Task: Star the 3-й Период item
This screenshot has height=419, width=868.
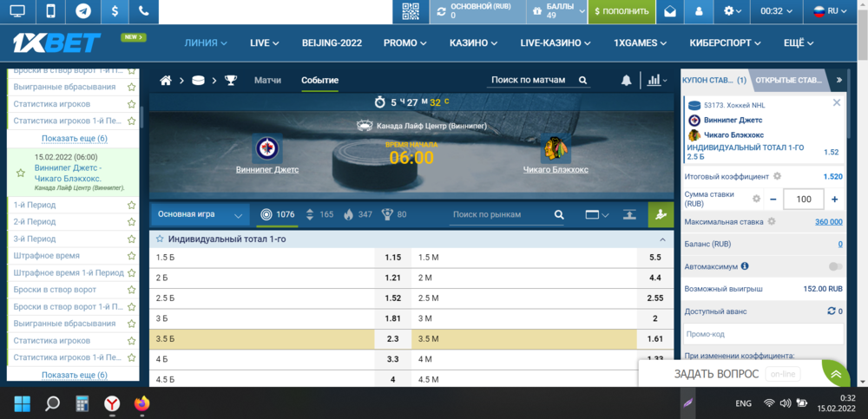Action: pos(131,239)
